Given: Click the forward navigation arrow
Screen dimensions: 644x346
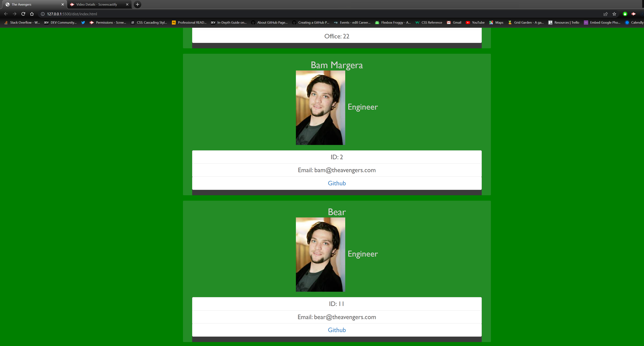Looking at the screenshot, I should tap(15, 14).
